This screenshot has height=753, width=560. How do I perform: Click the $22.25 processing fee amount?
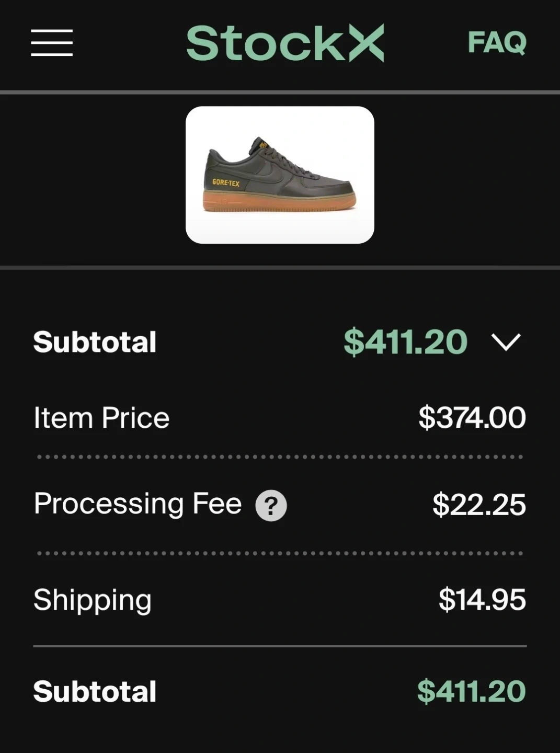coord(479,505)
